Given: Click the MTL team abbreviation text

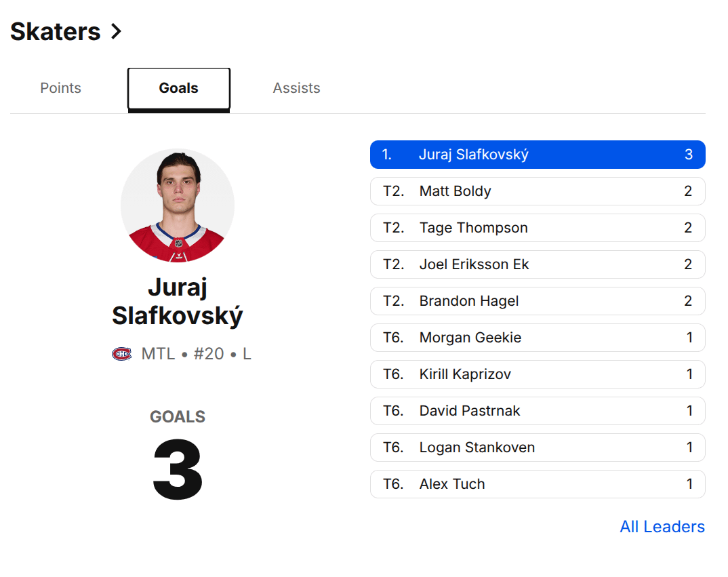Looking at the screenshot, I should pos(158,354).
